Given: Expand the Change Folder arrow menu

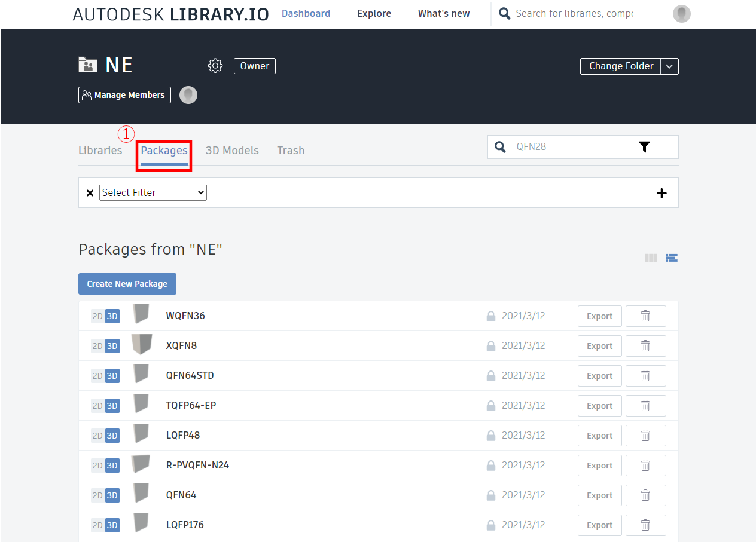Looking at the screenshot, I should point(669,66).
